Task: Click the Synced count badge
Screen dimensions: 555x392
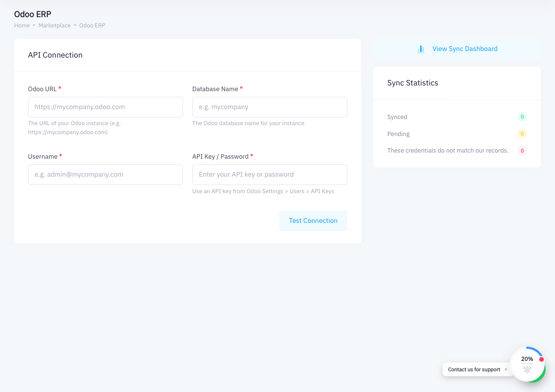Action: pyautogui.click(x=522, y=117)
